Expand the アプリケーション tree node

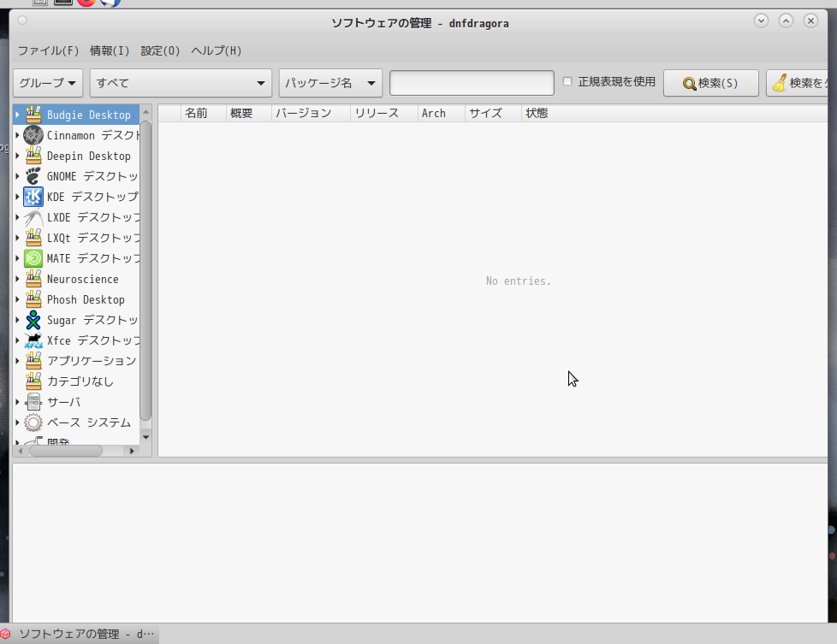tap(17, 361)
